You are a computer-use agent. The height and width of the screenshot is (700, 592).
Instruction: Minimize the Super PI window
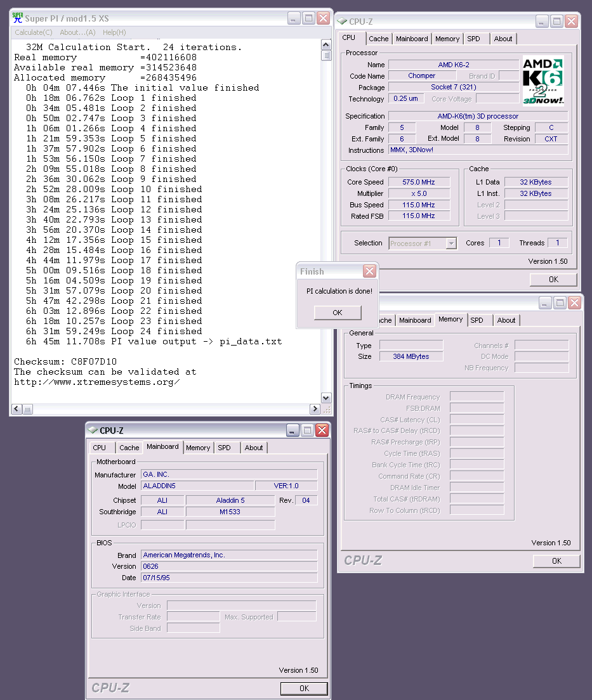point(294,18)
